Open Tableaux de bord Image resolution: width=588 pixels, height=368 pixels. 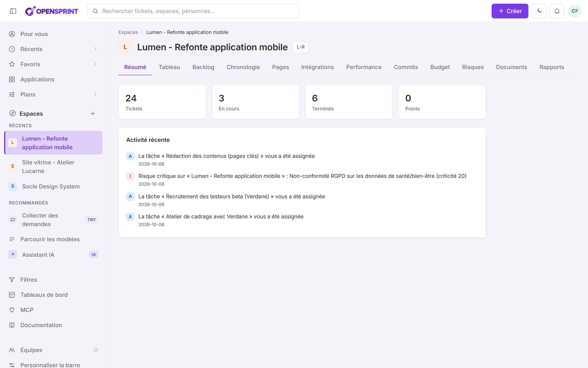(x=53, y=295)
